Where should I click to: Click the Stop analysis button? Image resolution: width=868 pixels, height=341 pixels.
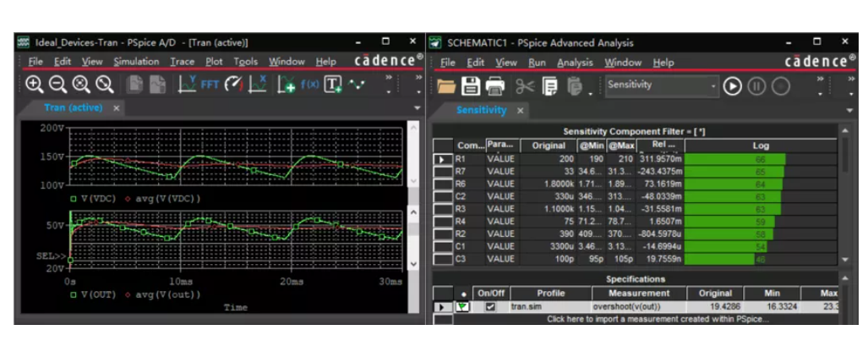781,86
